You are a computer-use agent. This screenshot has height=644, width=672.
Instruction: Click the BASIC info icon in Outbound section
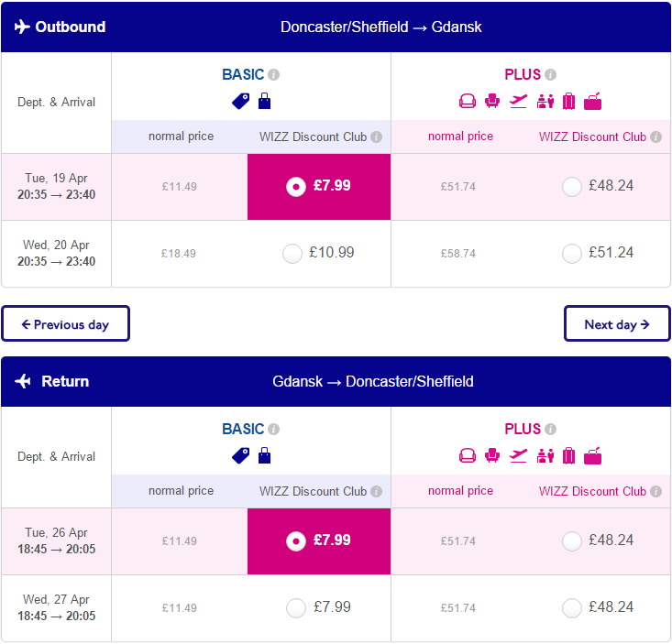[x=273, y=75]
